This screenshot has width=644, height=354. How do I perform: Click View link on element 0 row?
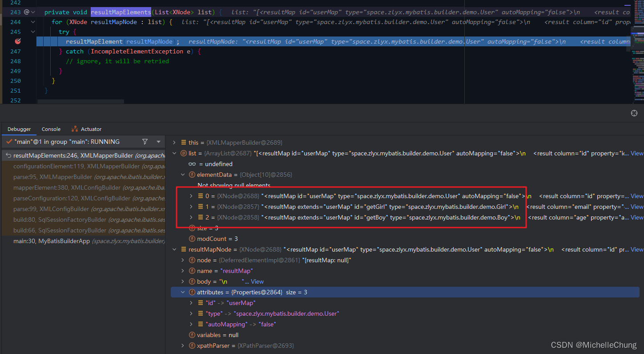637,196
